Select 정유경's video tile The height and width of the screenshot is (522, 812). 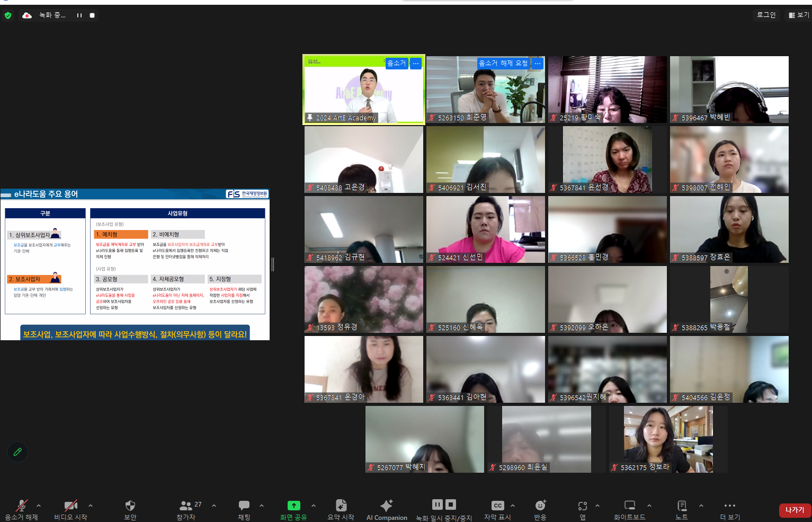(x=364, y=299)
